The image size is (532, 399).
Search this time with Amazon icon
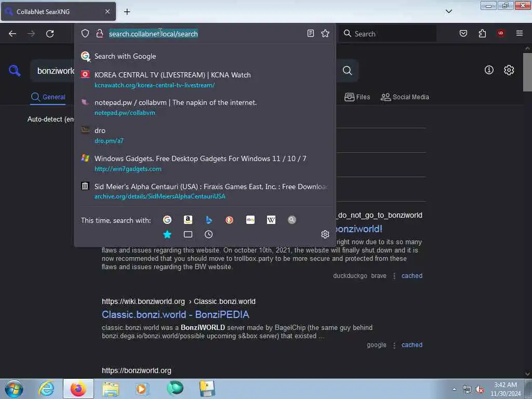tap(188, 220)
